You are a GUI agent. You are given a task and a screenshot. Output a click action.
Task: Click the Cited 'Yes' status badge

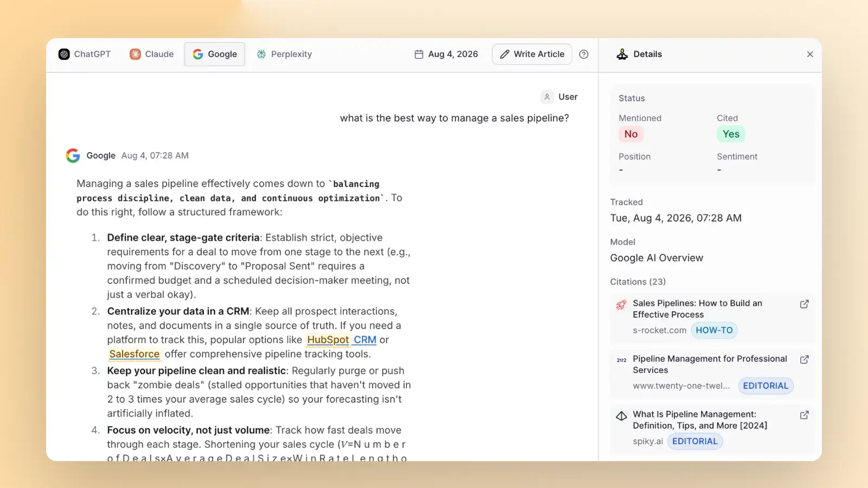[731, 134]
